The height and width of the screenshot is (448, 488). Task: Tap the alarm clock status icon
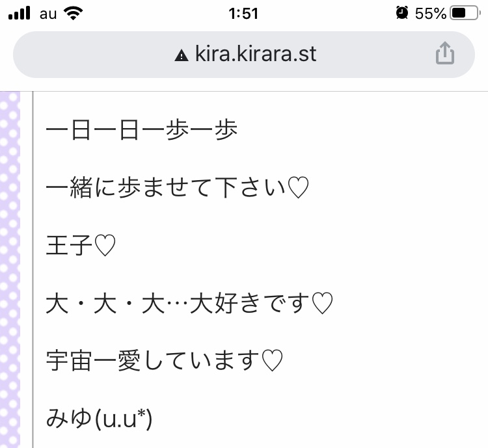[401, 13]
